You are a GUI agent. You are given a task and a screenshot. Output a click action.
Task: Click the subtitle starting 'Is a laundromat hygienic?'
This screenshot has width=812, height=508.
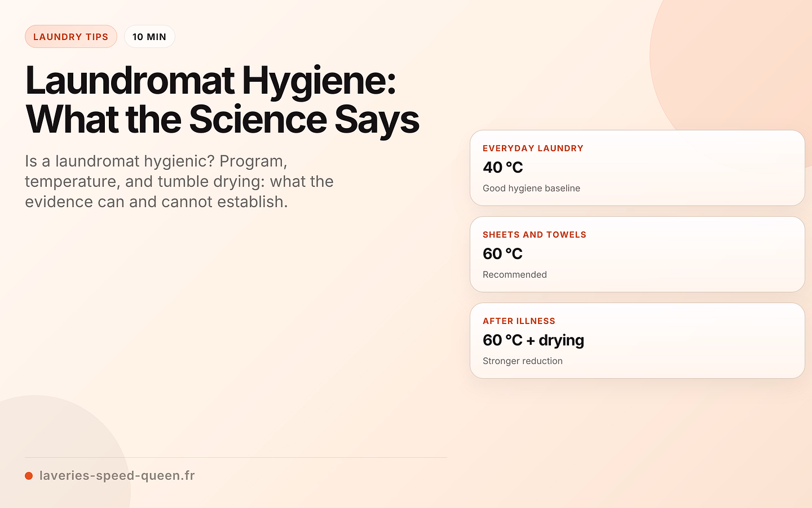(179, 181)
